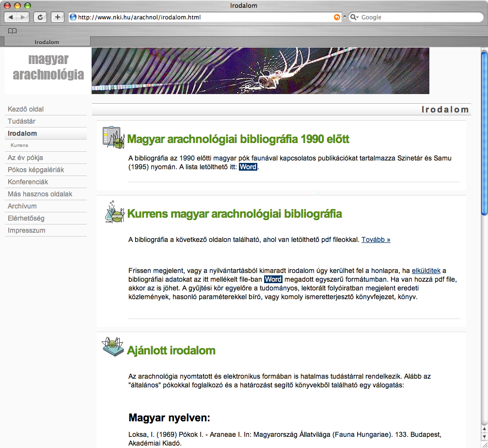Open the Kurrens submenu item
Viewport: 488px width, 448px height.
(19, 145)
